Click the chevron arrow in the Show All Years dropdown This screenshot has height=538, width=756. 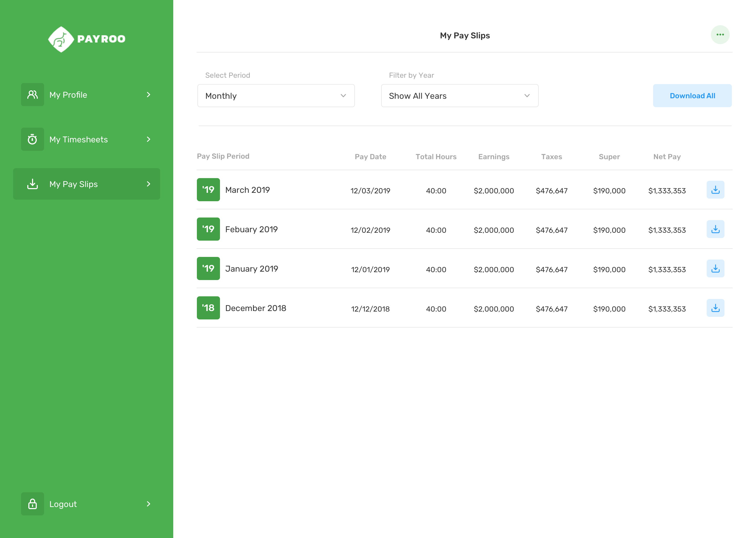[527, 96]
